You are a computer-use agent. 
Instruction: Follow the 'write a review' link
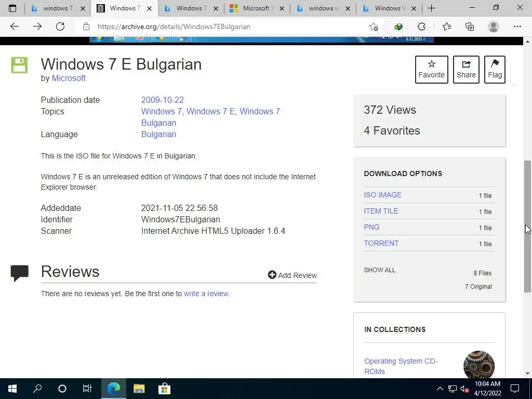pyautogui.click(x=206, y=294)
